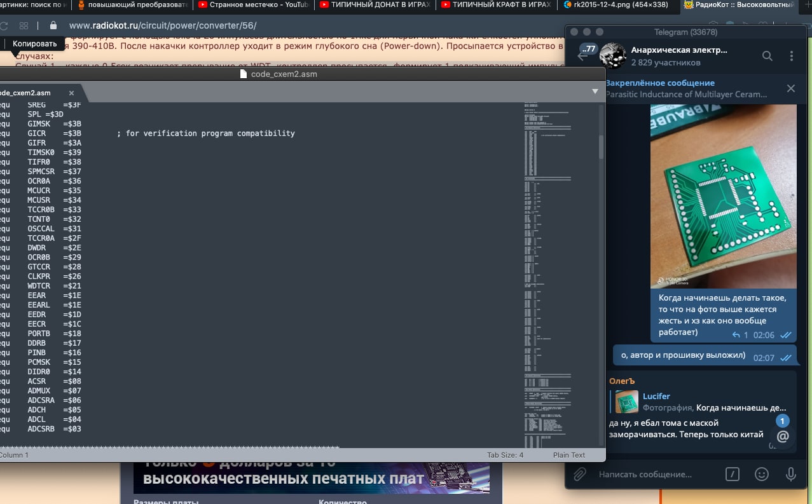Viewport: 812px width, 504px height.
Task: Click the Lucifer reply quote name
Action: (656, 396)
